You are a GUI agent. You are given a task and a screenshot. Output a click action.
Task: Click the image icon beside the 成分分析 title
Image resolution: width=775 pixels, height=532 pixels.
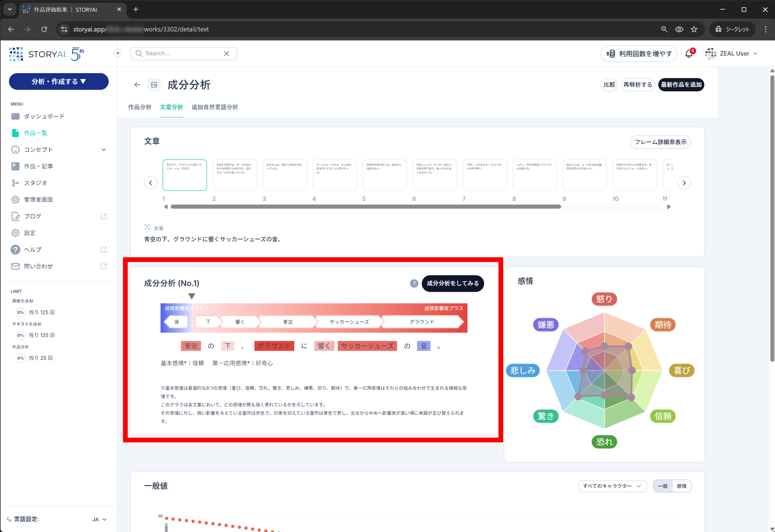click(x=154, y=85)
